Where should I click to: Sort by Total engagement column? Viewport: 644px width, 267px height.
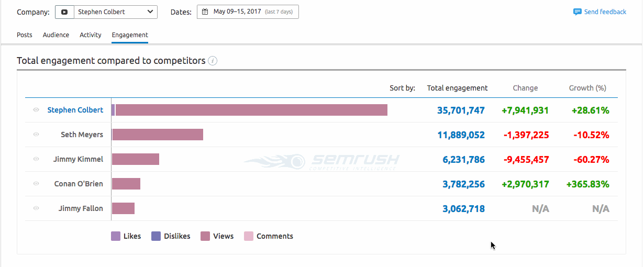coord(457,88)
